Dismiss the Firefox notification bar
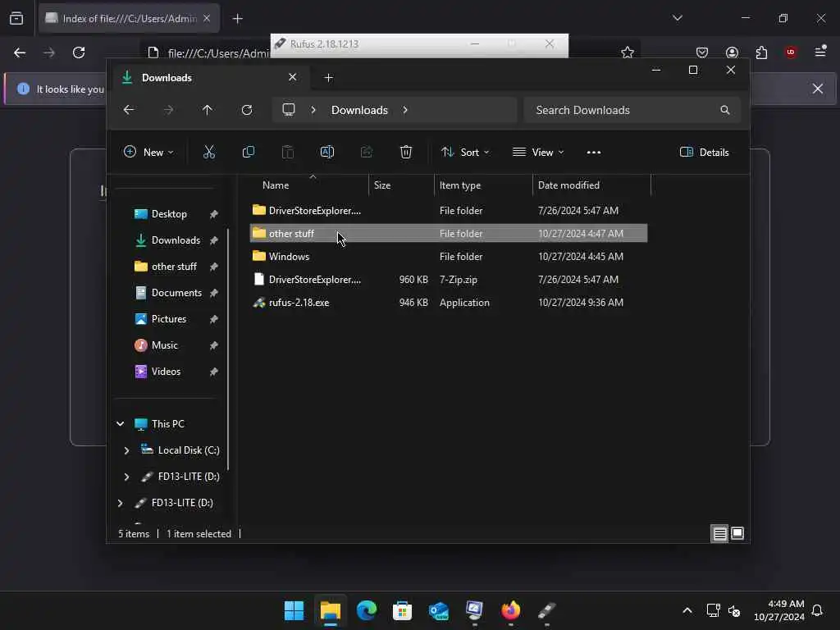The image size is (840, 630). tap(818, 89)
